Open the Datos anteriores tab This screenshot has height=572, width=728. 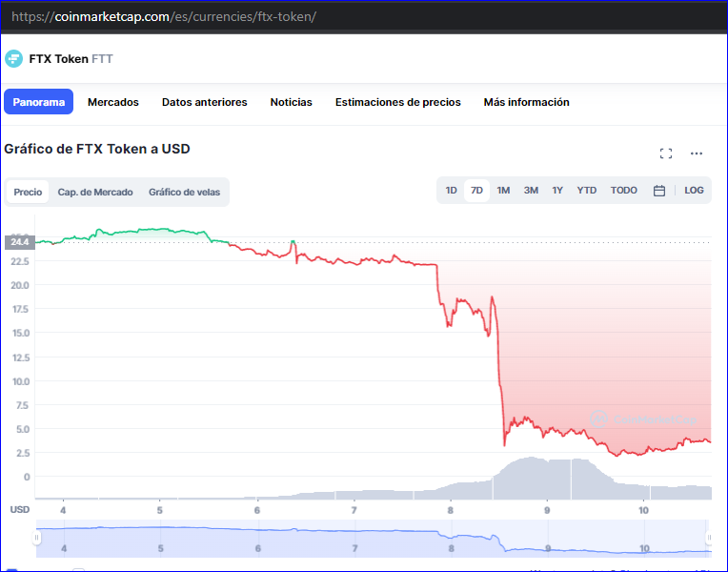(x=204, y=102)
